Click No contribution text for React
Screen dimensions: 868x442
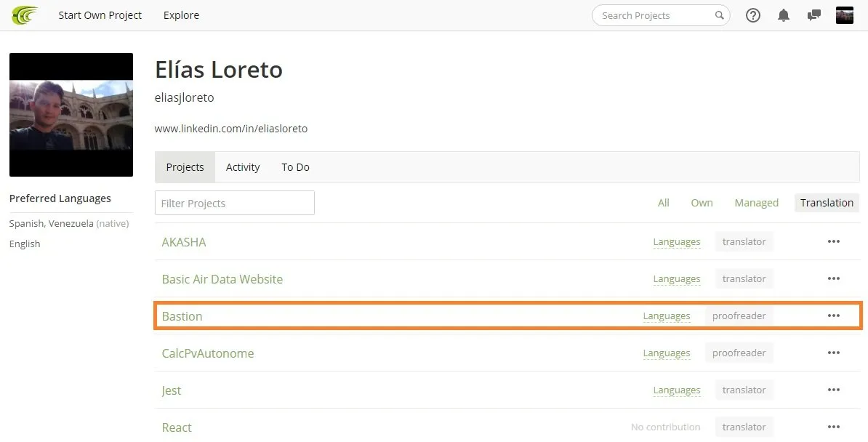pyautogui.click(x=665, y=427)
